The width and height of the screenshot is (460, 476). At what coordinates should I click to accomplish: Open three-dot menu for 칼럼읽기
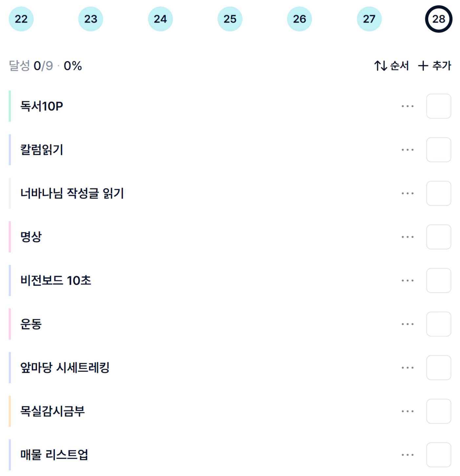[408, 150]
